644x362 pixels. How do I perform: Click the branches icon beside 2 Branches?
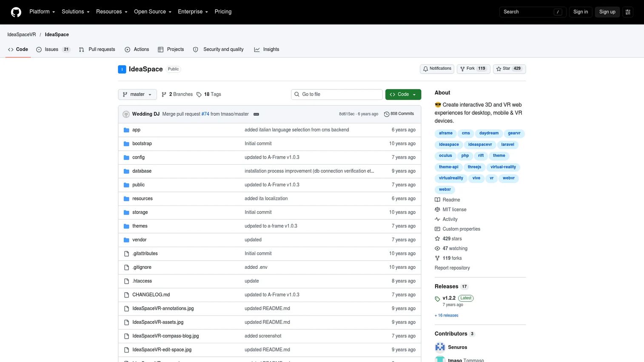pos(164,94)
